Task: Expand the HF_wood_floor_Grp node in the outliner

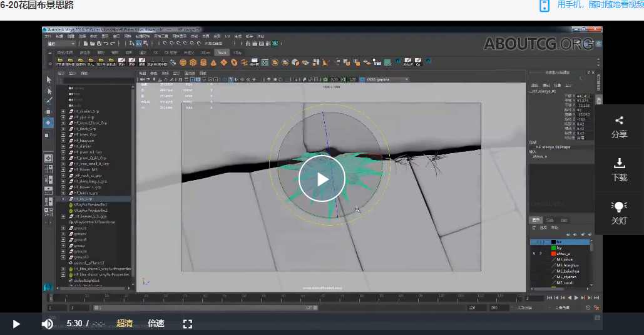Action: click(63, 123)
